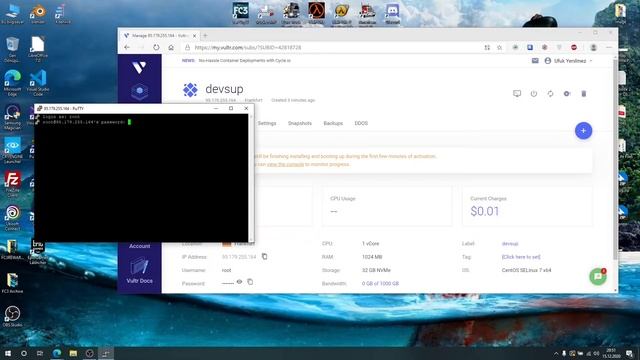Click the trash icon to destroy server
This screenshot has width=640, height=360.
click(584, 93)
